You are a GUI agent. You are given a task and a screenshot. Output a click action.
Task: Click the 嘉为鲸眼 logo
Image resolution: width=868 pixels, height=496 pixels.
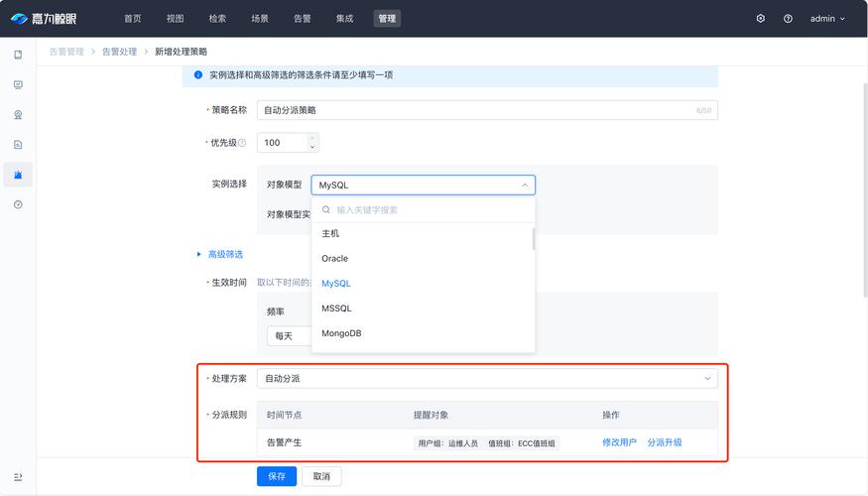(x=44, y=18)
